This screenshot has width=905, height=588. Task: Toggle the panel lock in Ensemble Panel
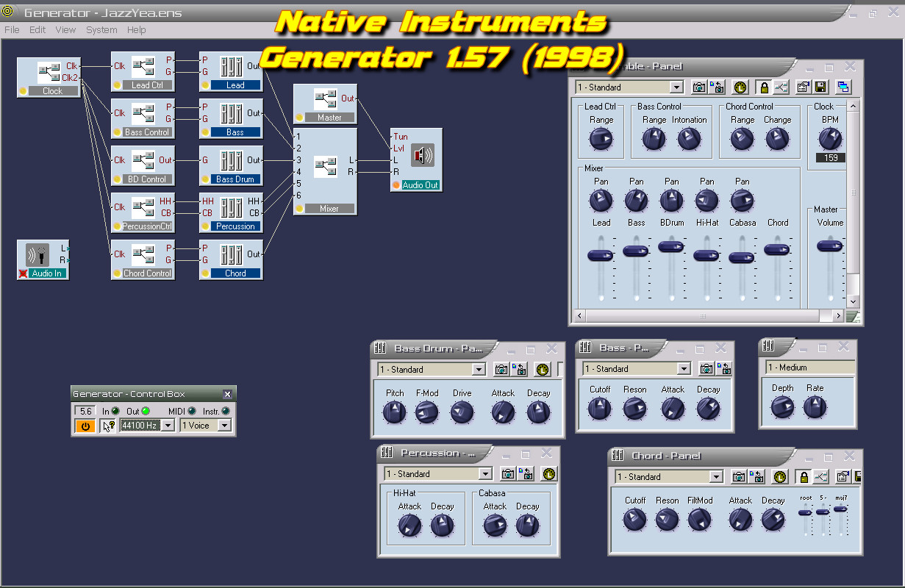point(763,87)
